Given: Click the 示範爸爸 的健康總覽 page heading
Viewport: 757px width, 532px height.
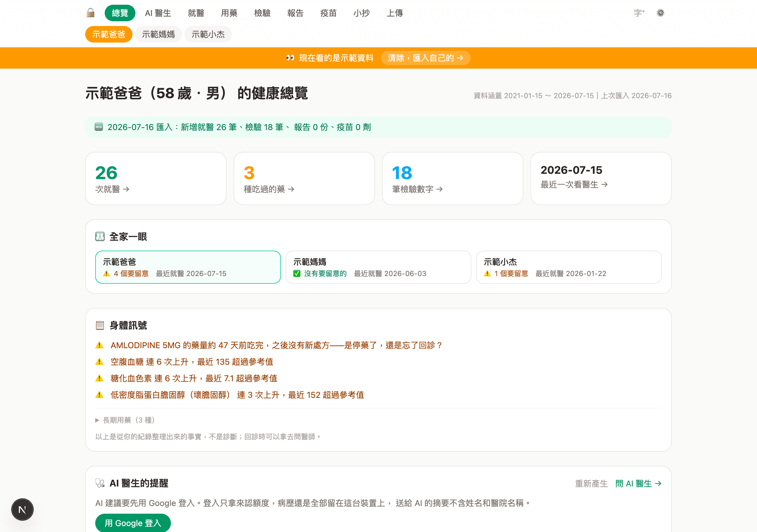Looking at the screenshot, I should click(x=197, y=93).
